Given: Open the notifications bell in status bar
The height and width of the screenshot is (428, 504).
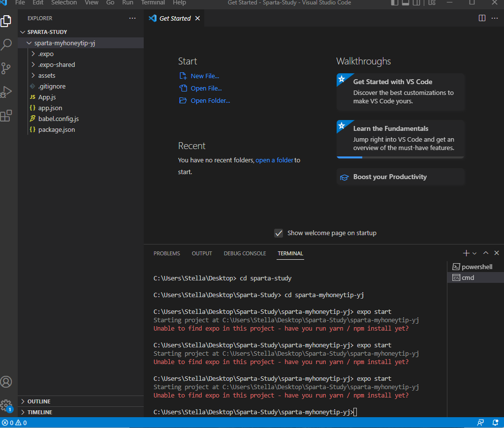Looking at the screenshot, I should click(x=495, y=423).
